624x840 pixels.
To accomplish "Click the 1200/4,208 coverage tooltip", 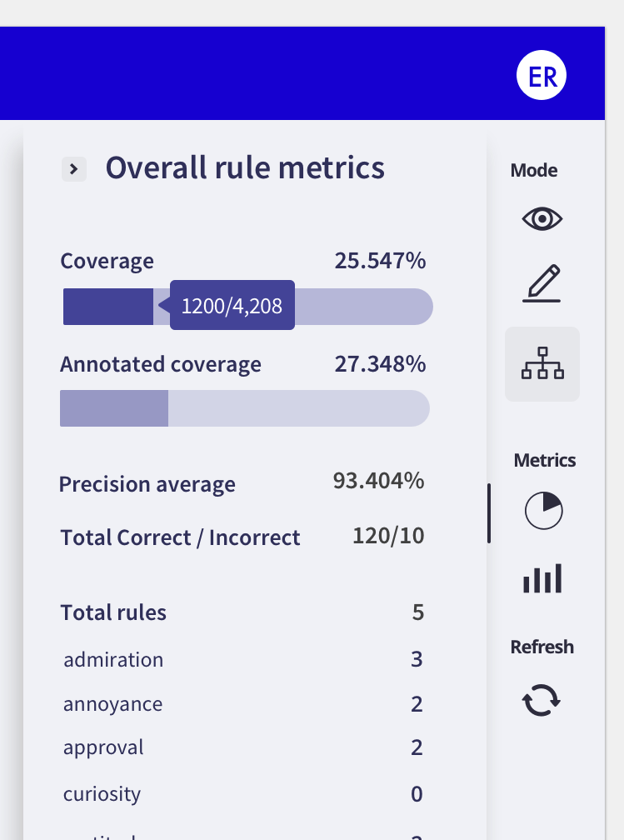I will click(232, 305).
